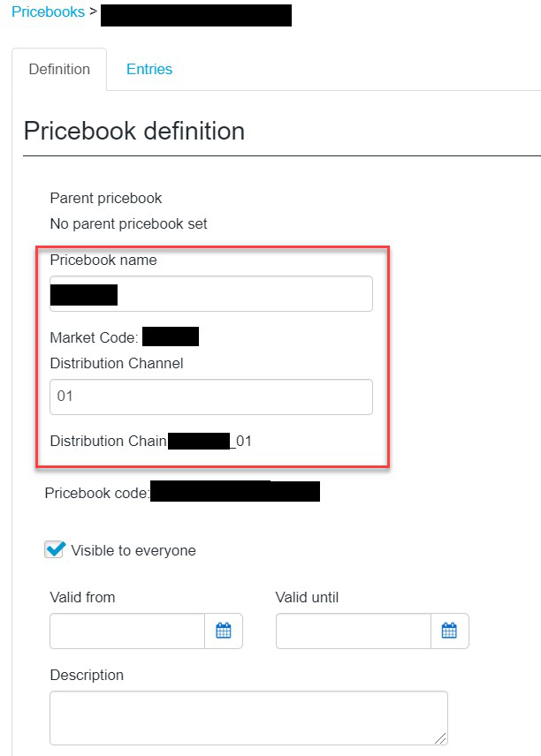Screen dimensions: 541x756
Task: Toggle the Visible to everyone checkbox
Action: (x=55, y=549)
